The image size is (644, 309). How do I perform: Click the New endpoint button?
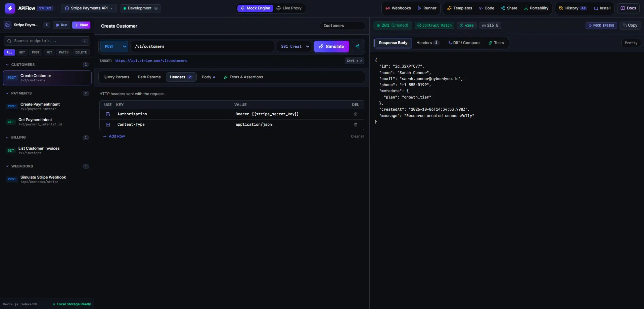click(81, 25)
